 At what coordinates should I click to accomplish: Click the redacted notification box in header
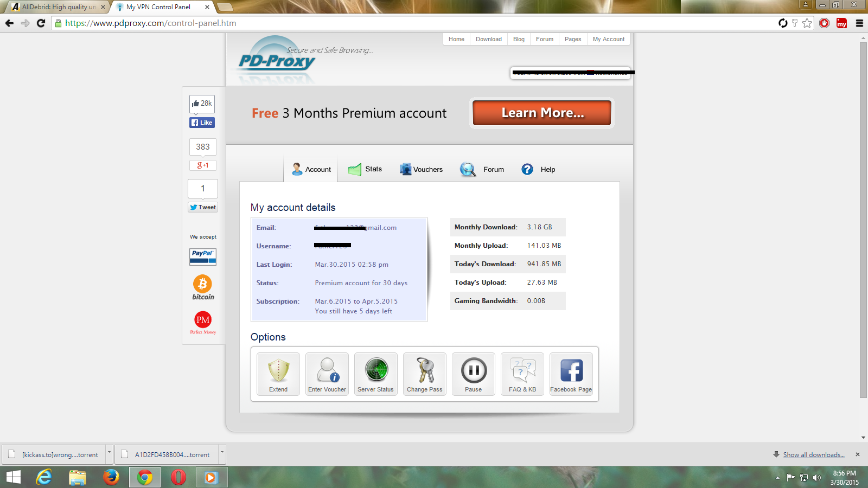(x=570, y=73)
